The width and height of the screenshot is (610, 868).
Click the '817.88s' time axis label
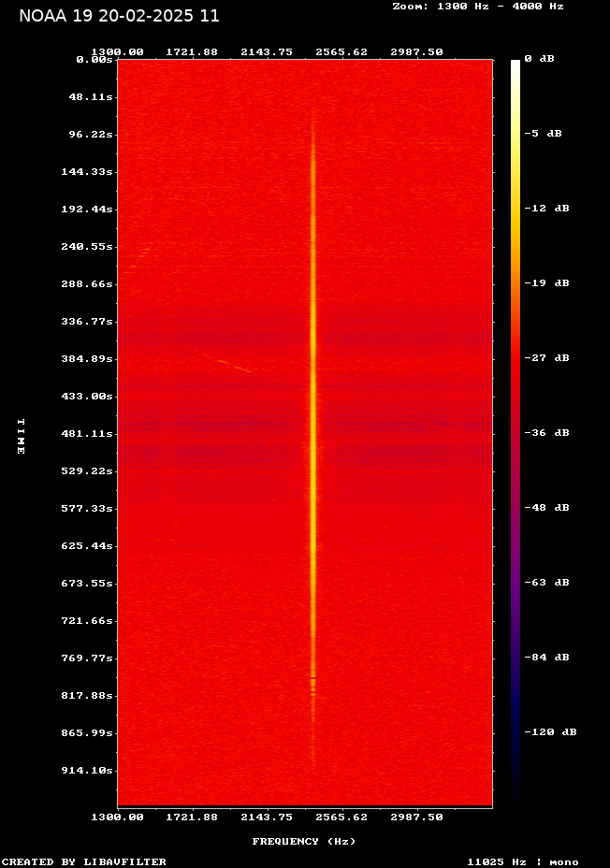(87, 695)
